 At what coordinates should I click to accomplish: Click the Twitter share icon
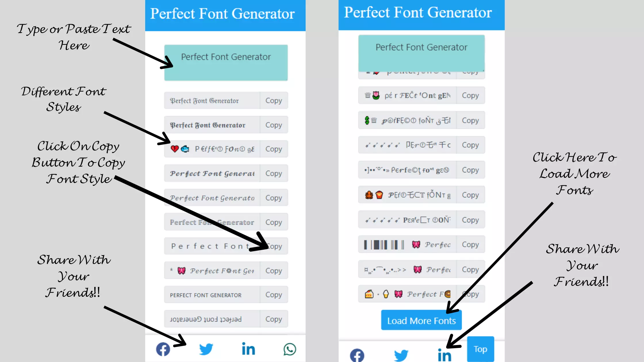[206, 349]
